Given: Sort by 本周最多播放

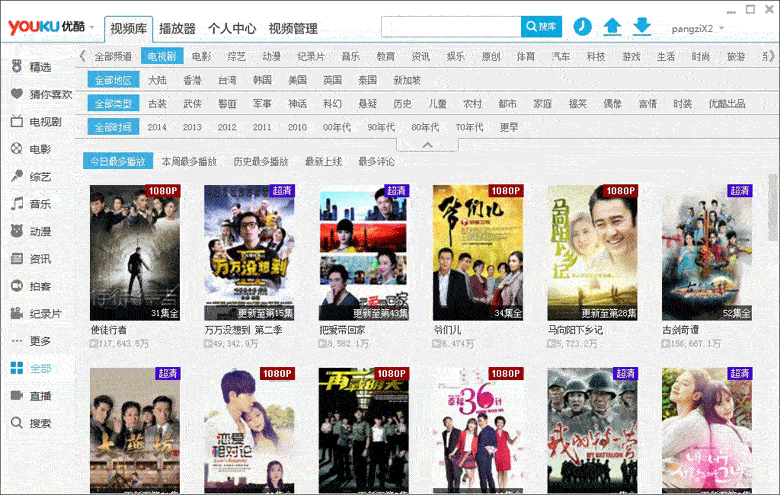Looking at the screenshot, I should (189, 162).
